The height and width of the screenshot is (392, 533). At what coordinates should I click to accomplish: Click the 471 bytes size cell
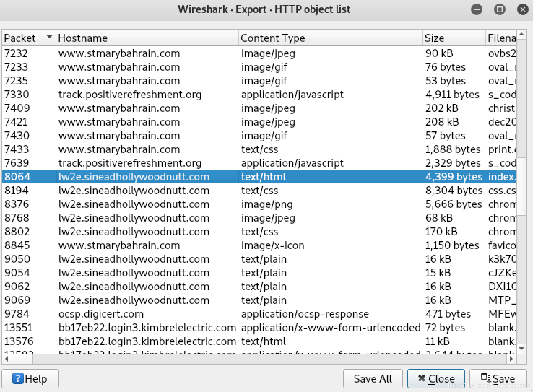pos(448,314)
